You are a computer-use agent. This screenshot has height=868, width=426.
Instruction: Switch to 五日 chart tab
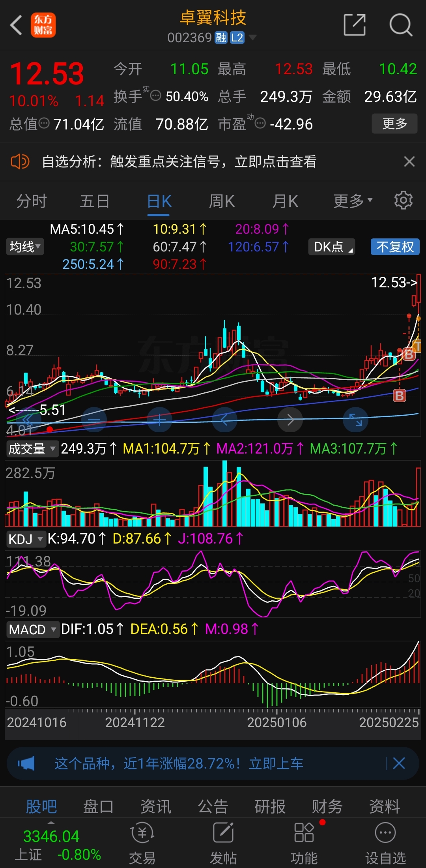[95, 201]
